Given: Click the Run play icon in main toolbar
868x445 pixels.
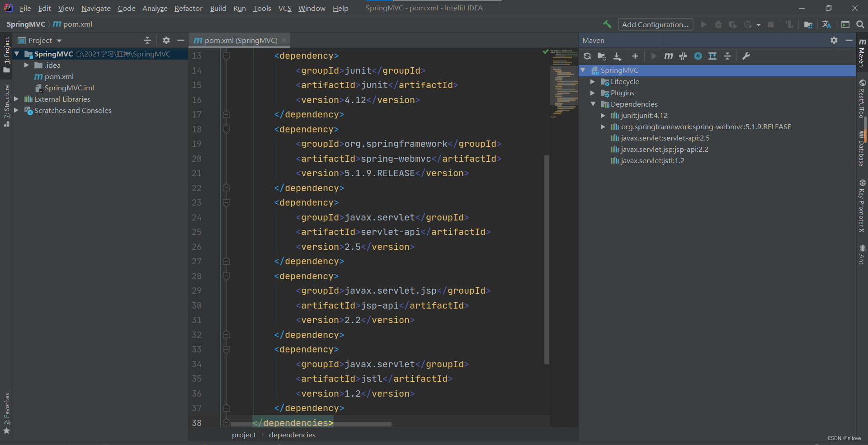Looking at the screenshot, I should pyautogui.click(x=703, y=24).
